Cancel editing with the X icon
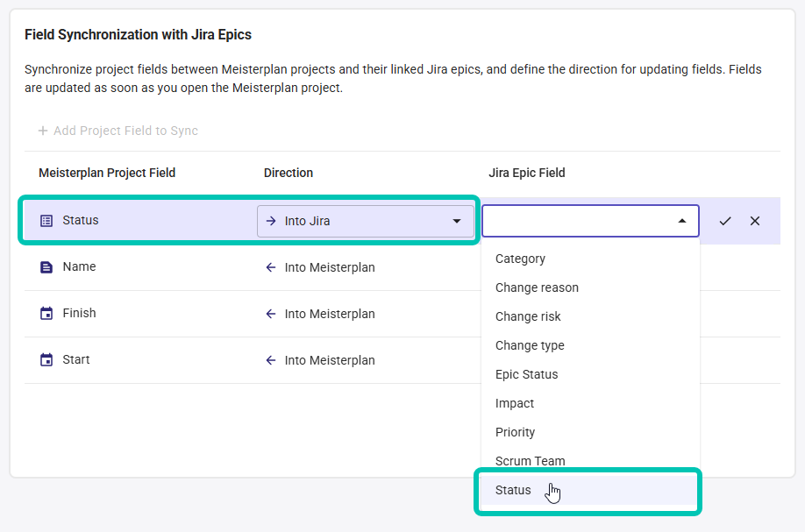Viewport: 805px width, 532px height. coord(755,221)
